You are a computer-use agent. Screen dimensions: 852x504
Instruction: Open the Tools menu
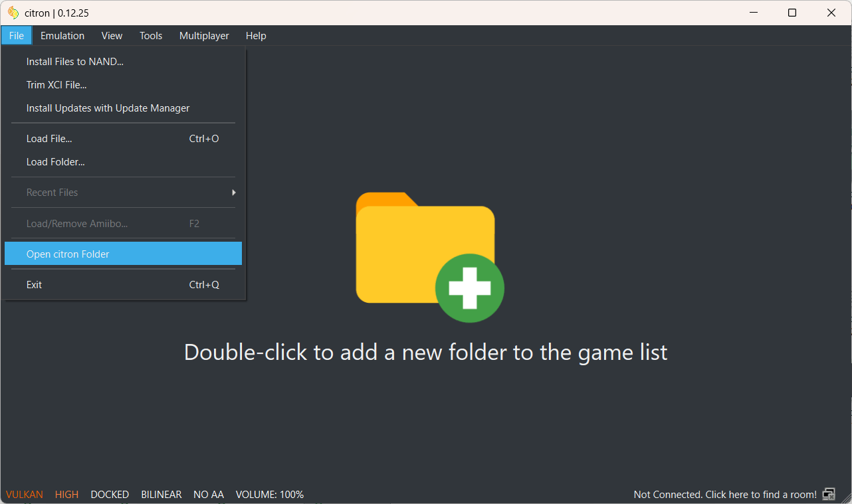tap(151, 36)
